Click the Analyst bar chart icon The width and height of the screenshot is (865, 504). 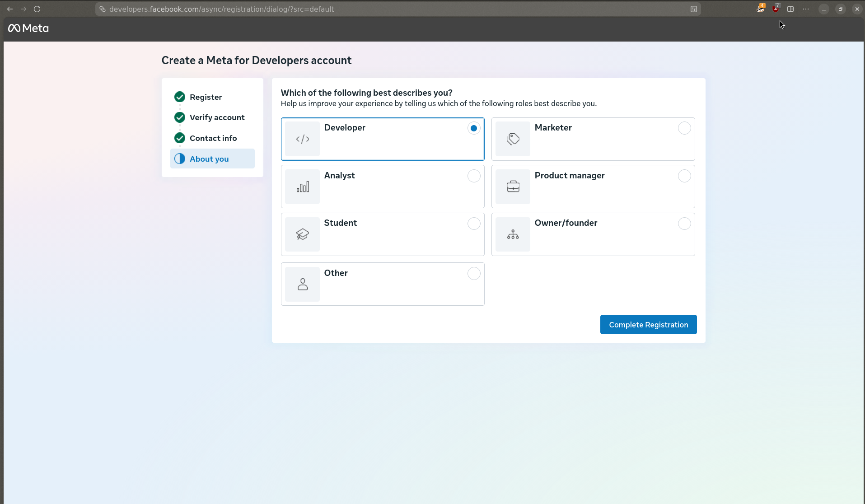(303, 187)
